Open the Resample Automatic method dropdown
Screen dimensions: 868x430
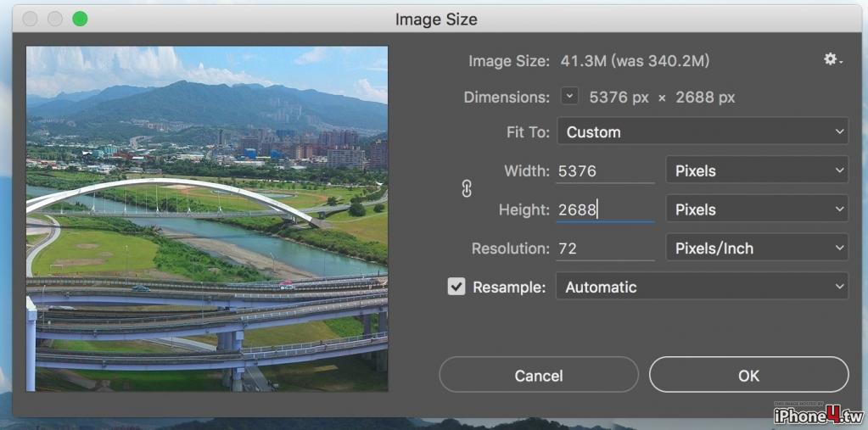point(703,287)
